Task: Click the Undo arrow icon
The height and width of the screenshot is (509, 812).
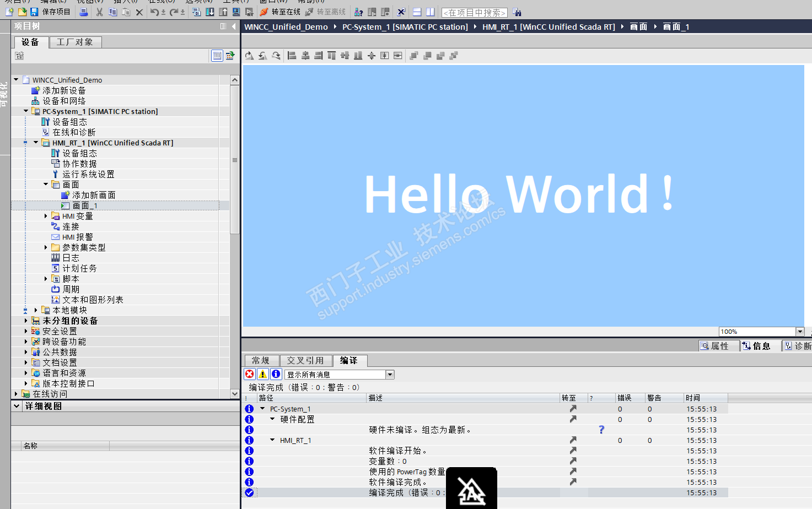Action: point(154,12)
